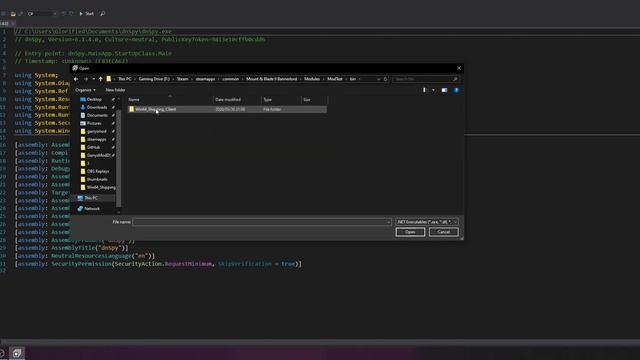The height and width of the screenshot is (360, 640).
Task: Click the Open button
Action: point(410,232)
